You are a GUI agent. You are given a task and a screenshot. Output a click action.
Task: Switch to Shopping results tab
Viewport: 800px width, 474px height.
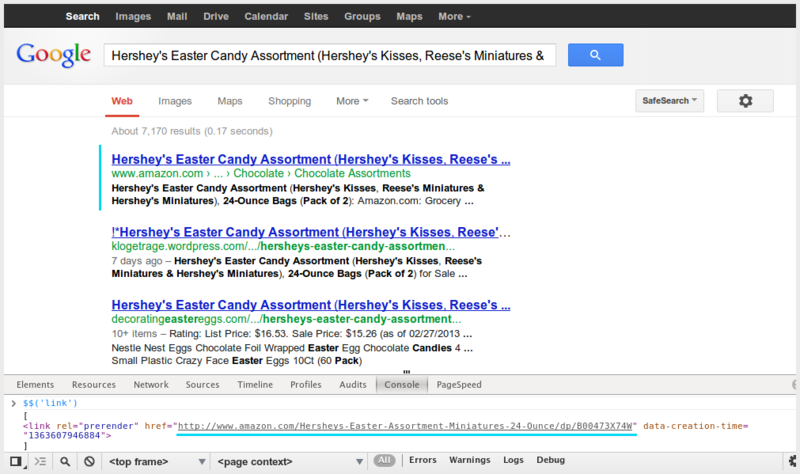[x=289, y=101]
